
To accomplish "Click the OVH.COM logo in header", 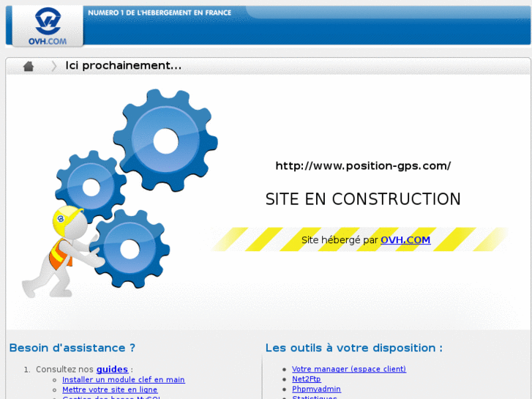I will pos(48,26).
